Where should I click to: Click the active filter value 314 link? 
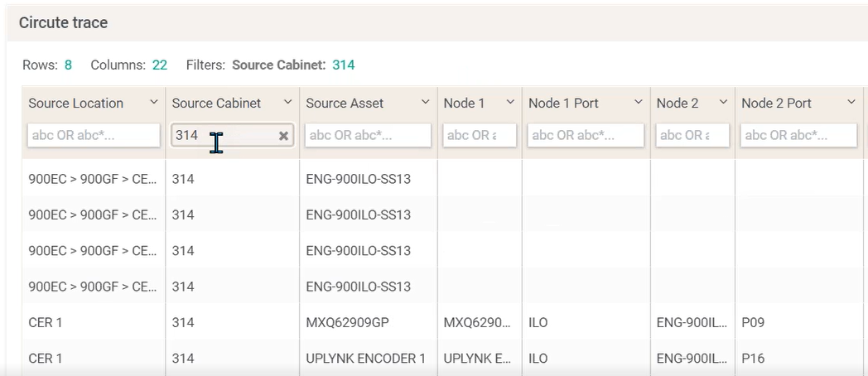[x=343, y=65]
